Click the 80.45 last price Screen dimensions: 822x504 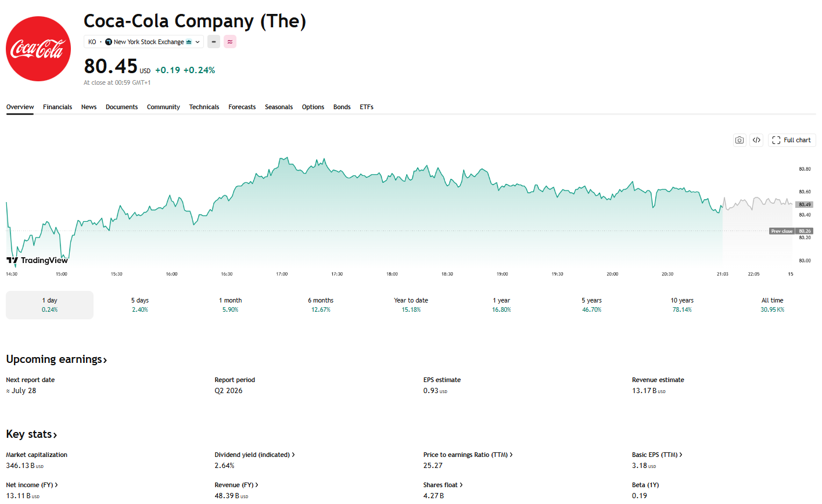[x=110, y=66]
